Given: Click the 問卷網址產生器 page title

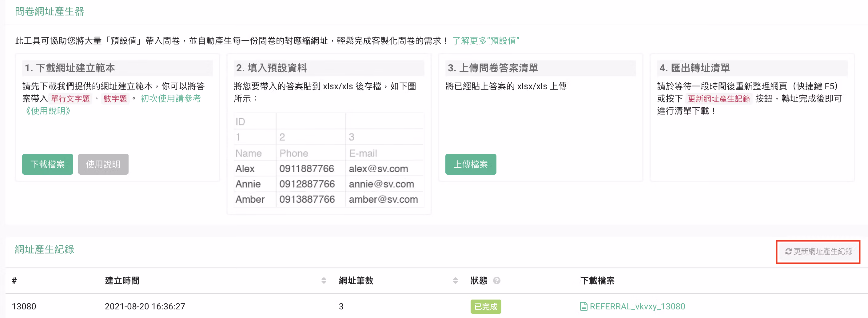Looking at the screenshot, I should (x=50, y=11).
